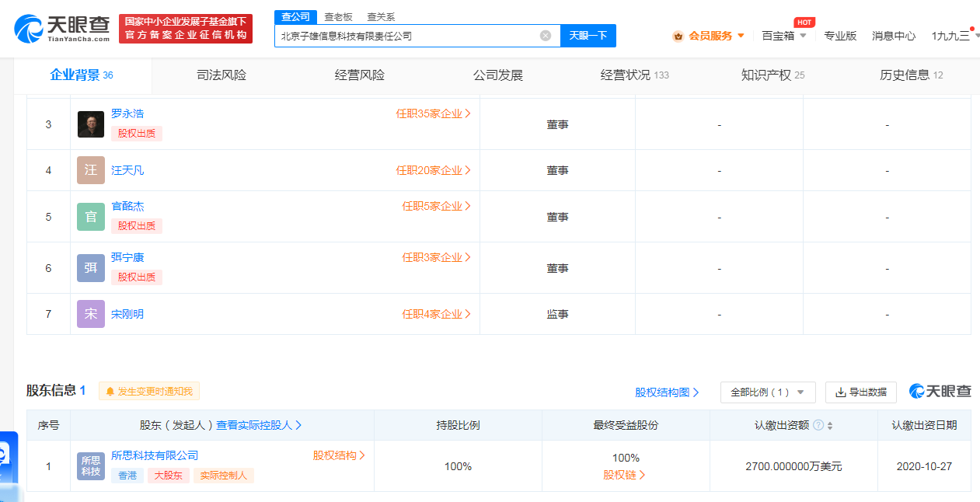
Task: Open 专业版 in top navigation
Action: click(840, 36)
